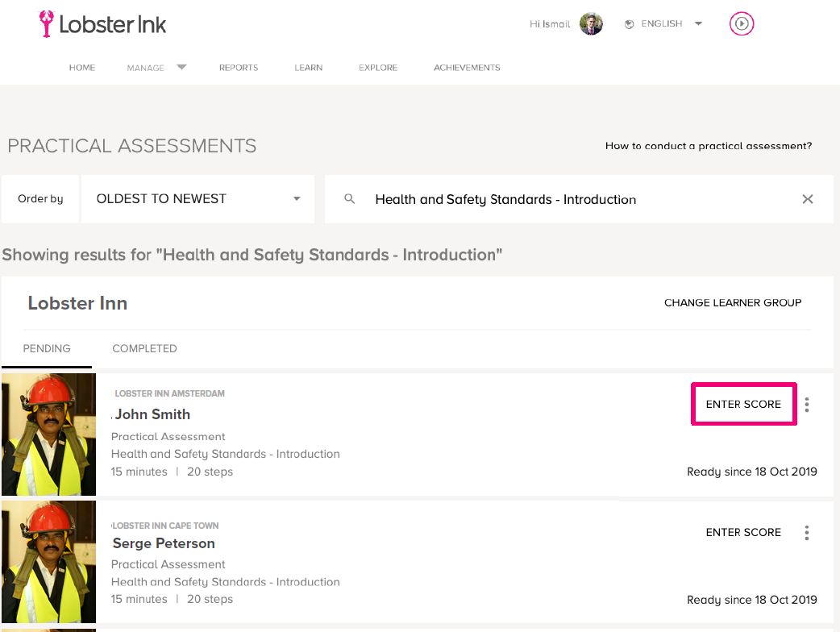Open 'How to conduct a practical assessment?' link
The height and width of the screenshot is (632, 840).
709,146
